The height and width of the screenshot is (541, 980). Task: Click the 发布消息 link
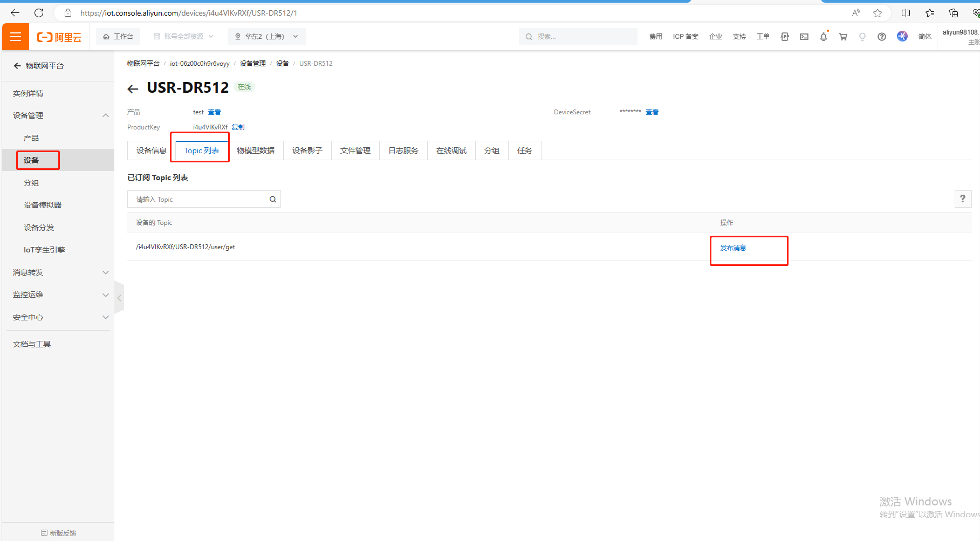point(733,248)
